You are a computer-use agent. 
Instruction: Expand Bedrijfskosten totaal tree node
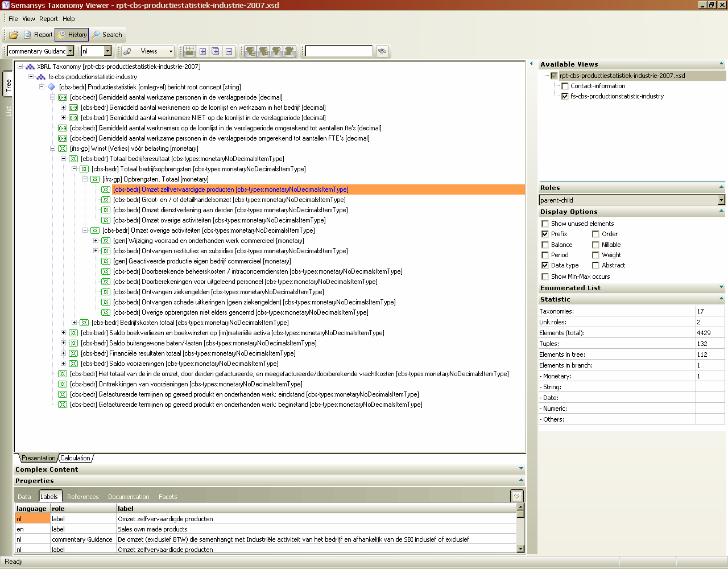74,323
